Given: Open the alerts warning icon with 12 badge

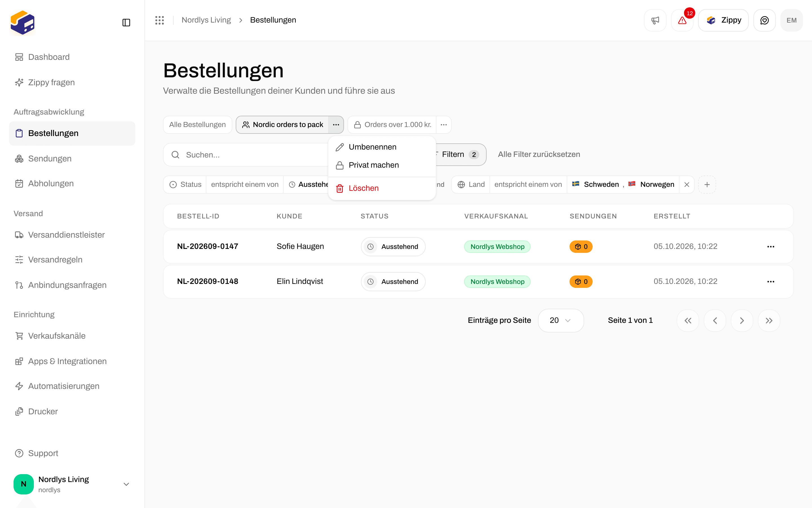Looking at the screenshot, I should pyautogui.click(x=682, y=20).
